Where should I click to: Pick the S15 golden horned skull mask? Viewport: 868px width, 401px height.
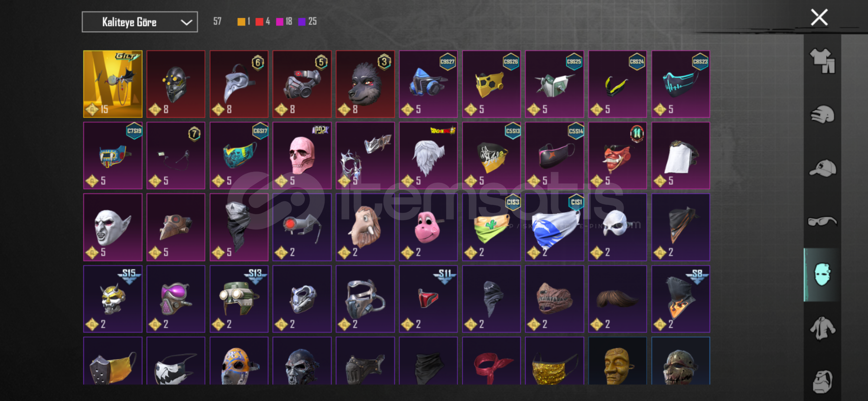point(113,299)
